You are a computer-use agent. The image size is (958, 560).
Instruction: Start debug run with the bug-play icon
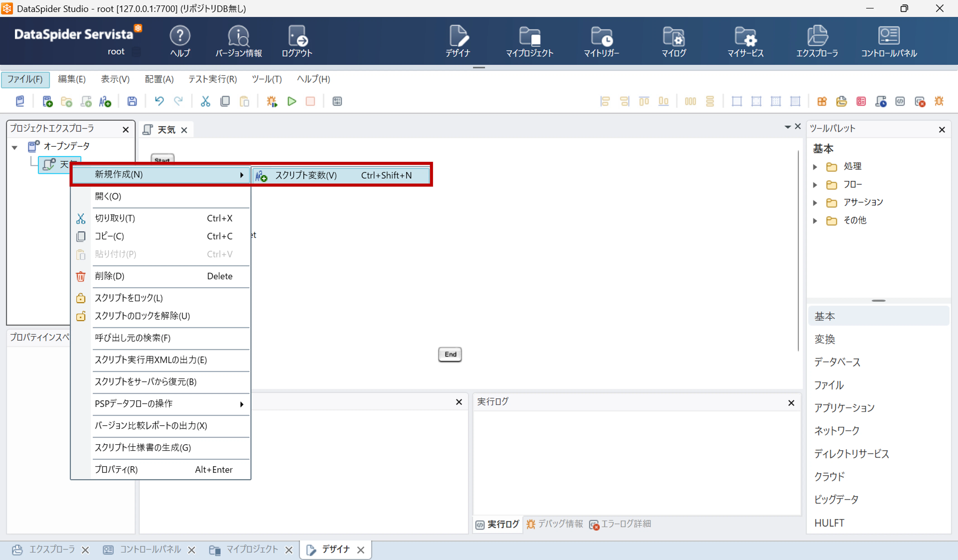click(272, 101)
